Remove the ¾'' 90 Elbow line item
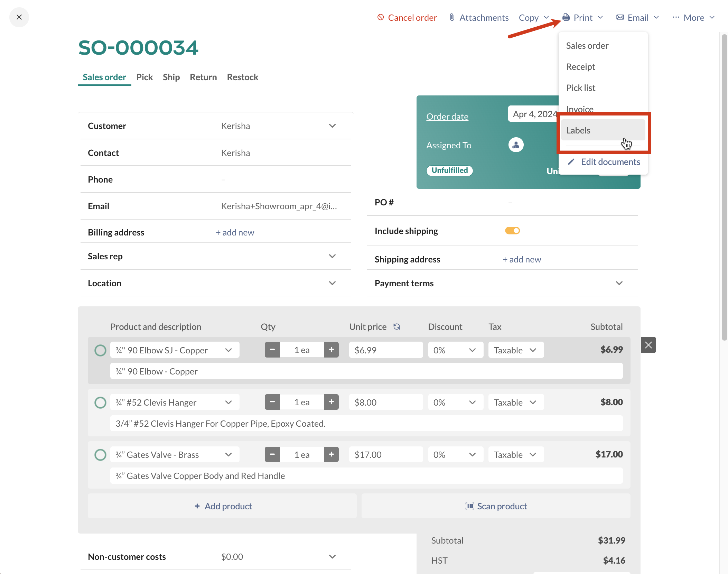Screen dimensions: 728x574 pyautogui.click(x=648, y=345)
